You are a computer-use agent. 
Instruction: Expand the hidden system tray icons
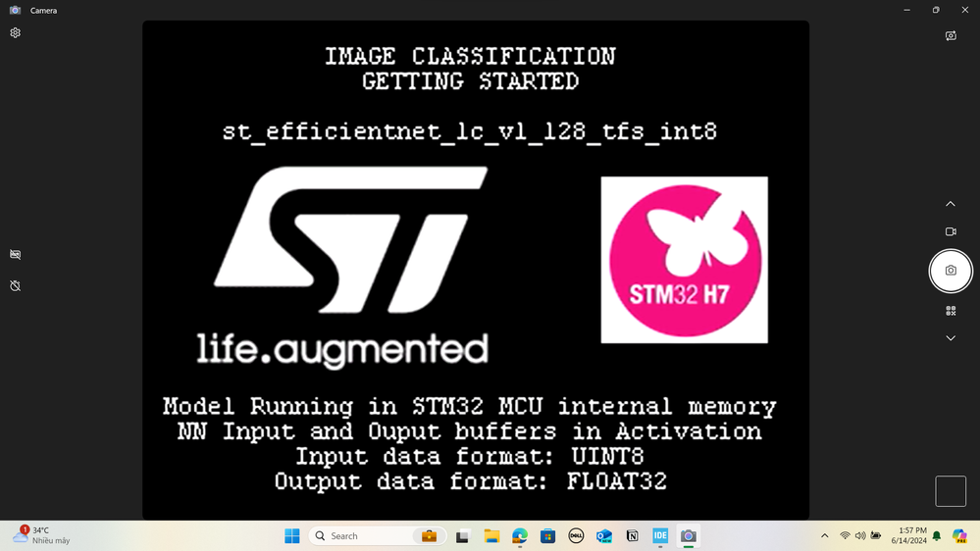click(x=824, y=536)
